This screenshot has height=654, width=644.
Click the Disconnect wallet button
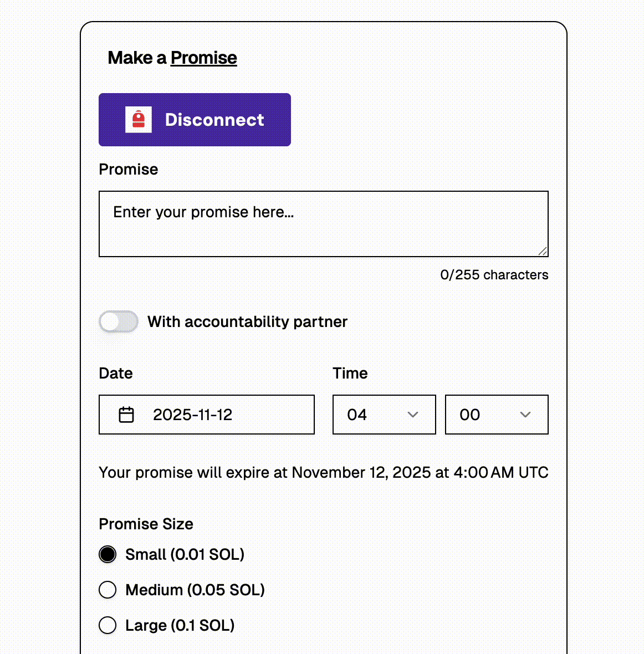pos(195,119)
